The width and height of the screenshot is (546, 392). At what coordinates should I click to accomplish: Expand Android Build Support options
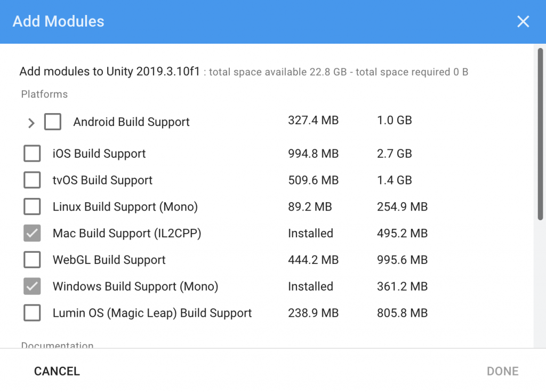tap(31, 123)
